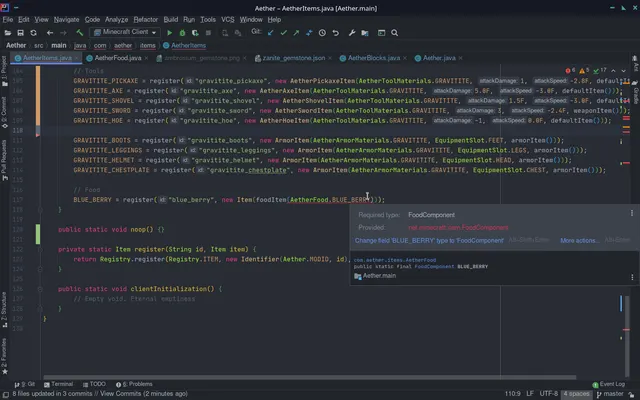Open the Problems tool window

click(x=134, y=384)
